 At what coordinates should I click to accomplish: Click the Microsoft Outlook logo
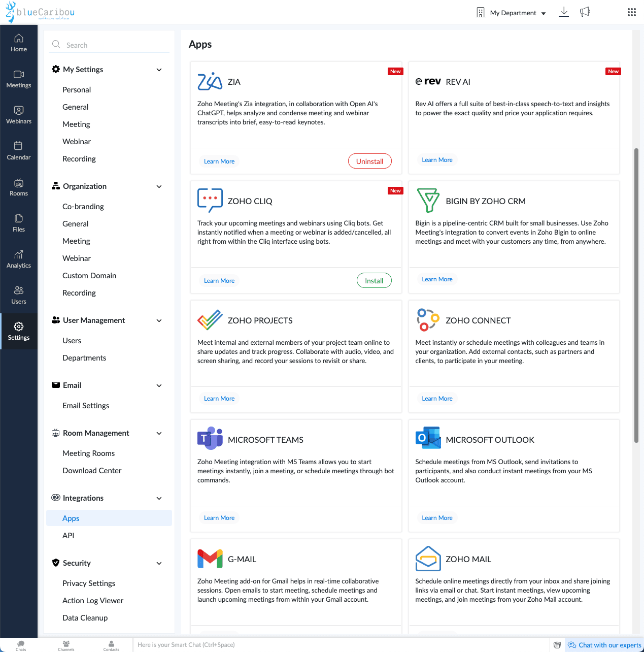point(428,438)
